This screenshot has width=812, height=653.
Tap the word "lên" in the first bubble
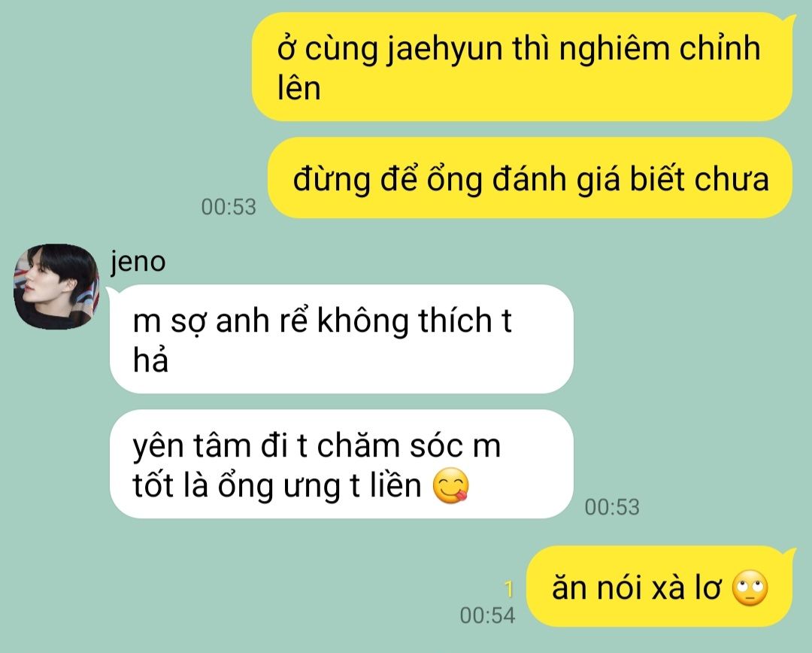pyautogui.click(x=298, y=88)
